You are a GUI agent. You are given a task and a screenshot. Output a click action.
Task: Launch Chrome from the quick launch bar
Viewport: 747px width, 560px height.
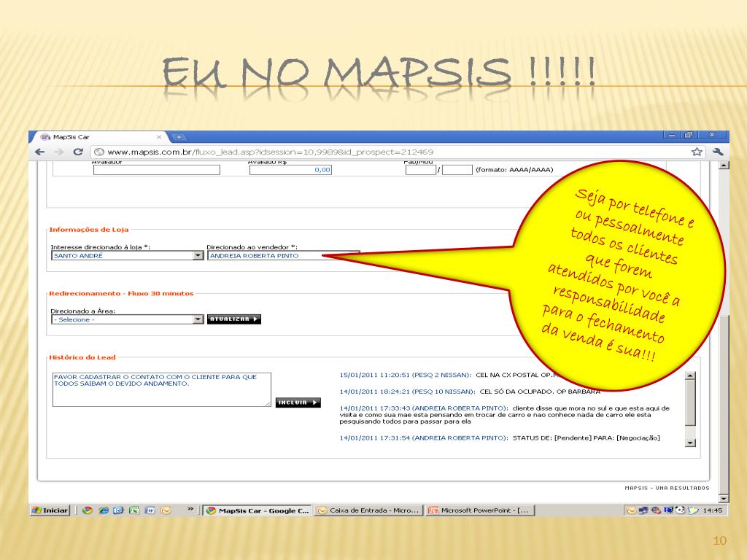tap(87, 510)
